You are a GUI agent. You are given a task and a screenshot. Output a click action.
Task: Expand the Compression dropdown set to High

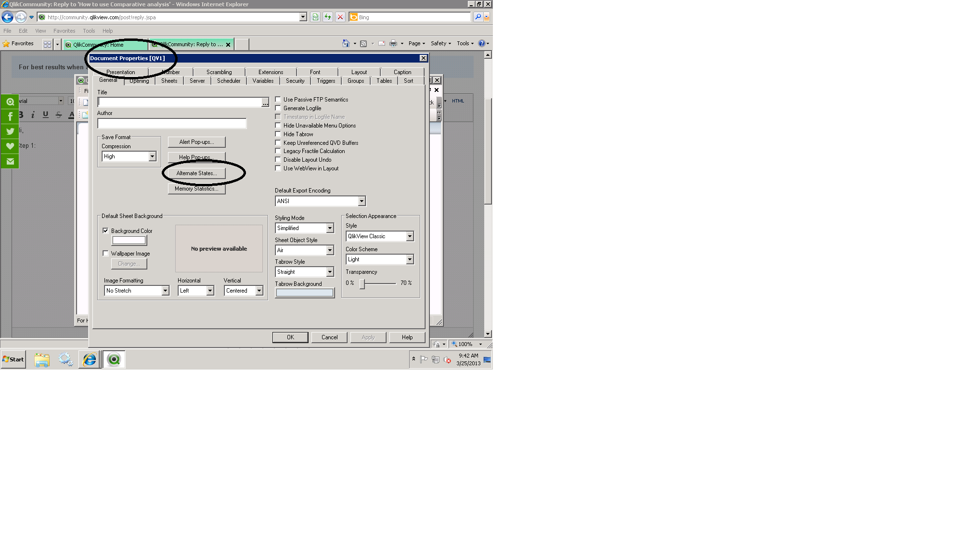pyautogui.click(x=152, y=156)
